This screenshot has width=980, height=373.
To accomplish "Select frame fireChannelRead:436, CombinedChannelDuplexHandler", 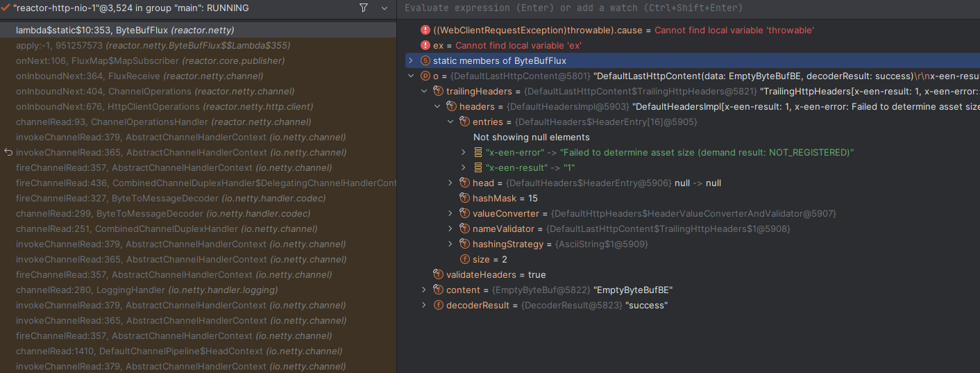I will click(198, 183).
